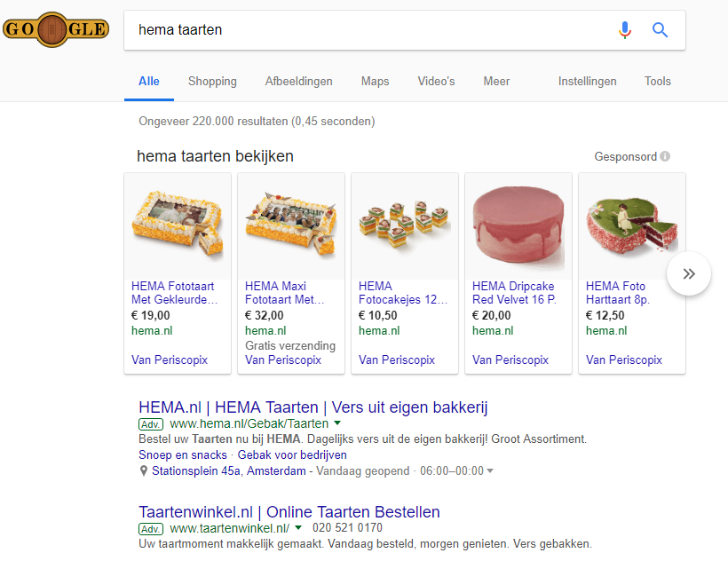Click Van Periscopix under the €19,00 product
This screenshot has width=728, height=561.
tap(170, 360)
